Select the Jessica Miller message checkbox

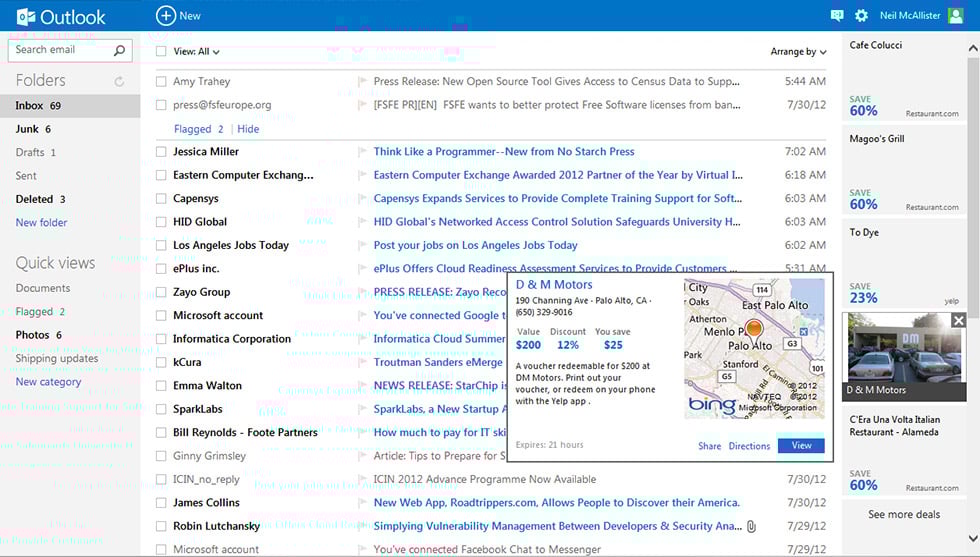coord(161,151)
